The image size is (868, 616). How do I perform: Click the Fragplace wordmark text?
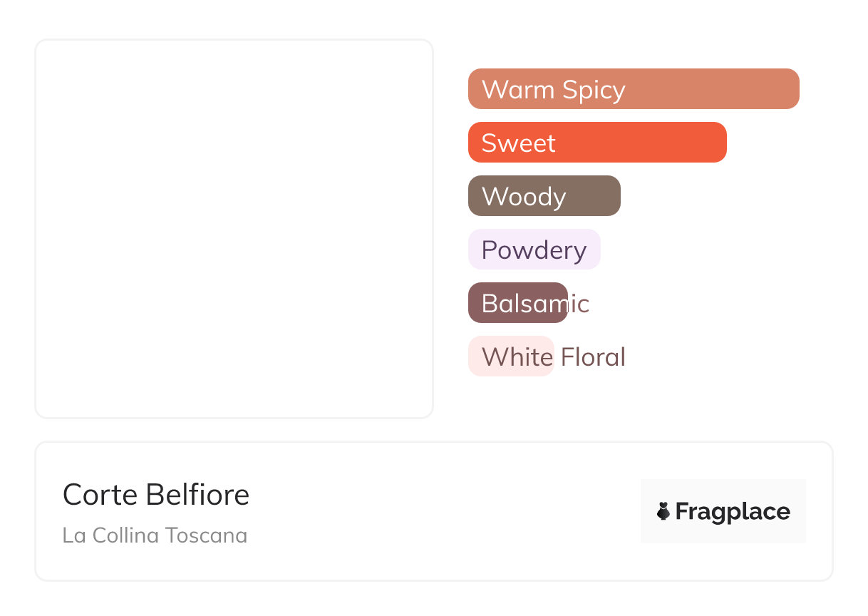coord(733,512)
